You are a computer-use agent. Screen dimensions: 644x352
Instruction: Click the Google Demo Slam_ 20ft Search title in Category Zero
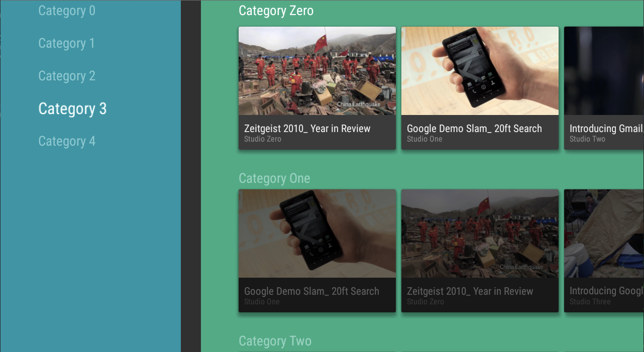pos(474,129)
